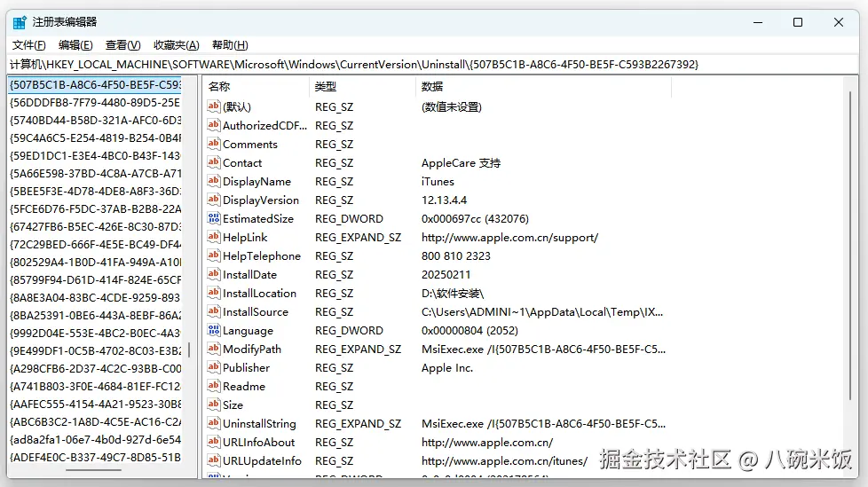
Task: Click the D:\软件安装\ InstallLocation data
Action: (453, 294)
